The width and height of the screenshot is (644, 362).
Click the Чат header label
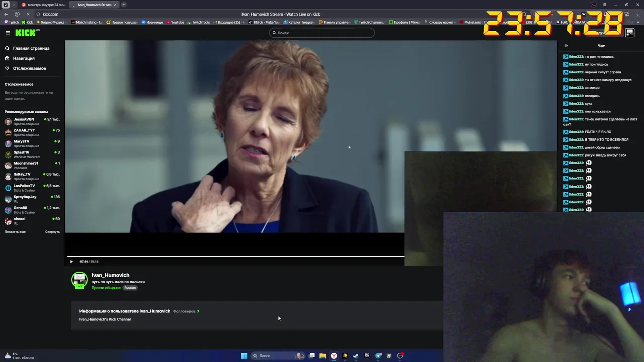(601, 46)
